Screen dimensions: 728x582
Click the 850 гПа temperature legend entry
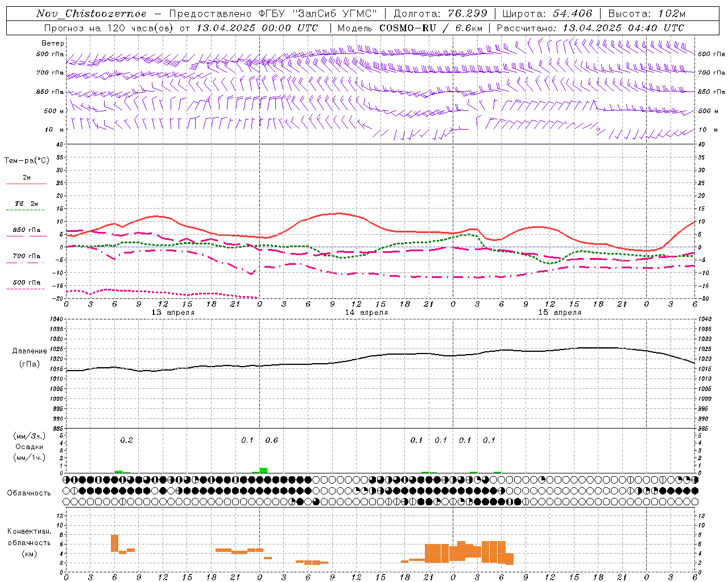[x=26, y=230]
